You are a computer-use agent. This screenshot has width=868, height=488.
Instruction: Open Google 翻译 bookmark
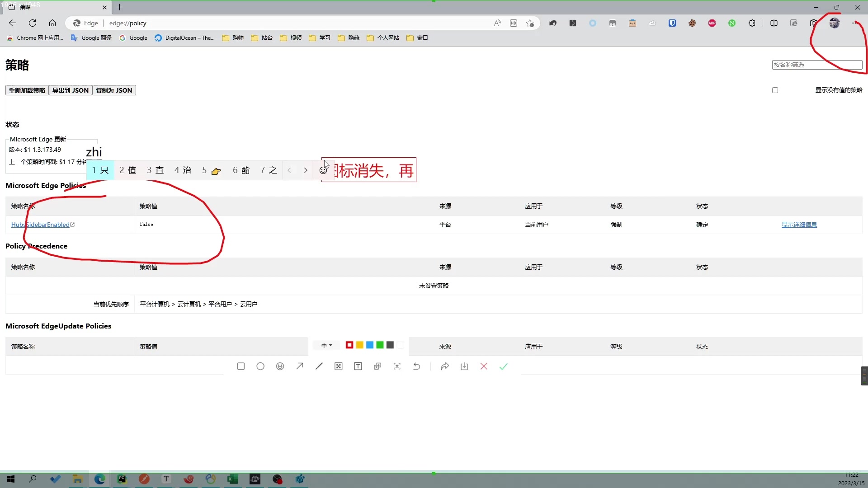[x=91, y=38]
